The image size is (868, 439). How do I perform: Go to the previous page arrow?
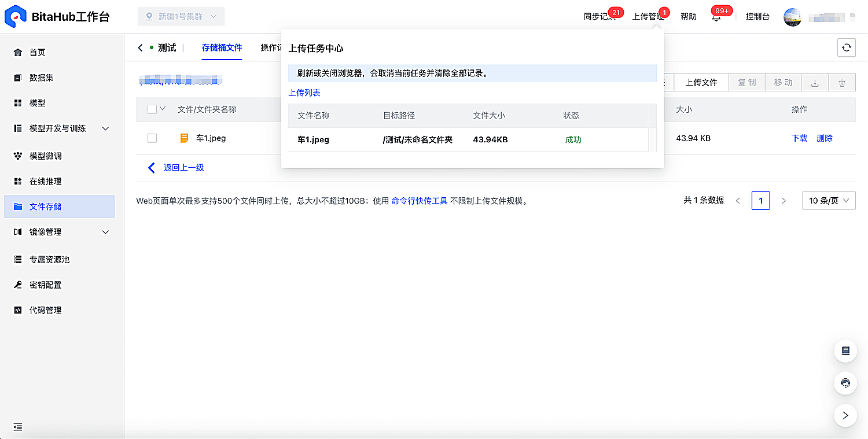tap(738, 201)
